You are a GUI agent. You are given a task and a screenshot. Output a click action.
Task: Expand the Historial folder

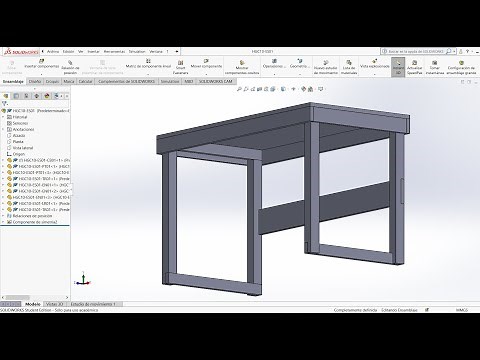[x=3, y=117]
